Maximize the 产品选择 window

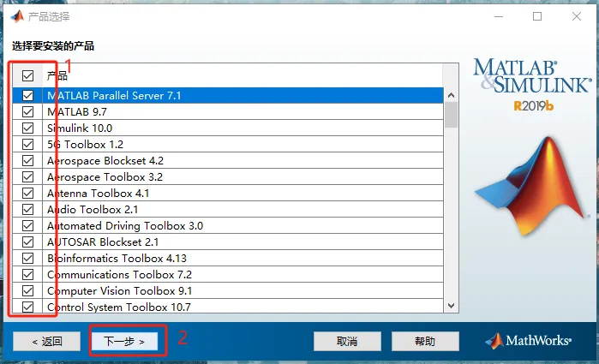(537, 16)
